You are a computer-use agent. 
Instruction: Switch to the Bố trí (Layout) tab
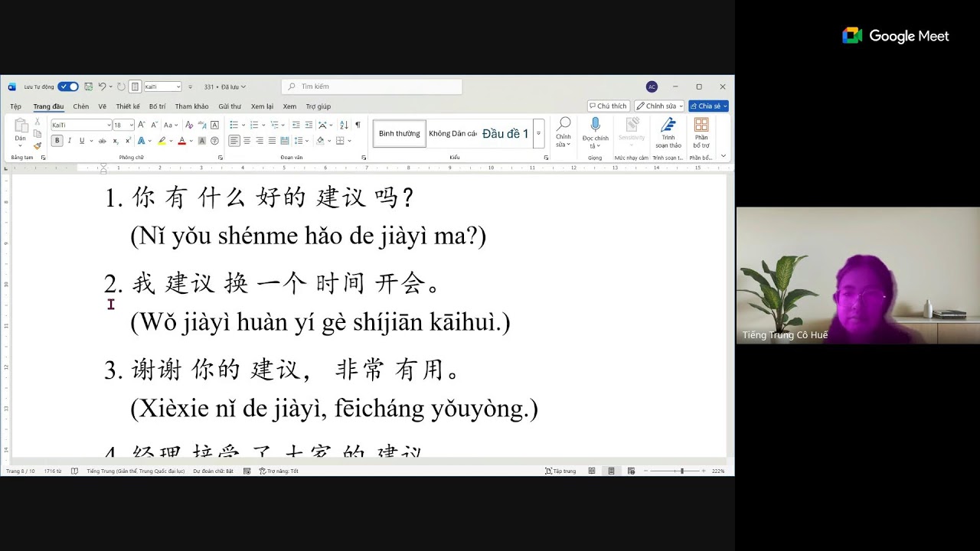[157, 106]
